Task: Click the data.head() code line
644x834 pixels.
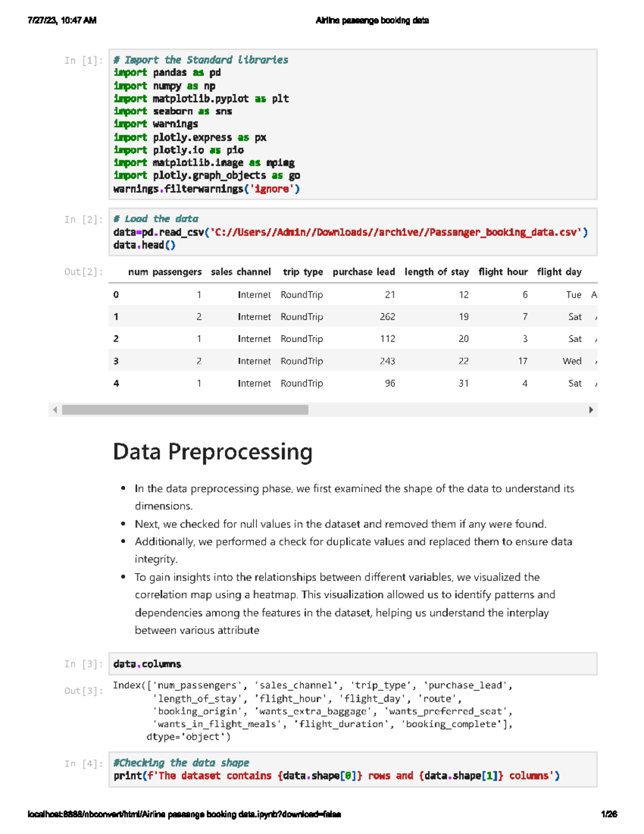Action: point(144,245)
